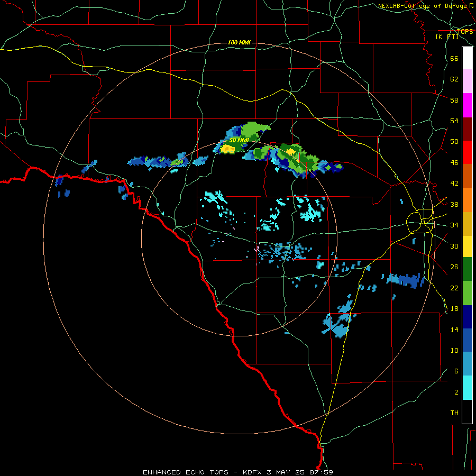The height and width of the screenshot is (476, 476).
Task: Click the bright red swatch above the 50 label
Action: (x=467, y=152)
